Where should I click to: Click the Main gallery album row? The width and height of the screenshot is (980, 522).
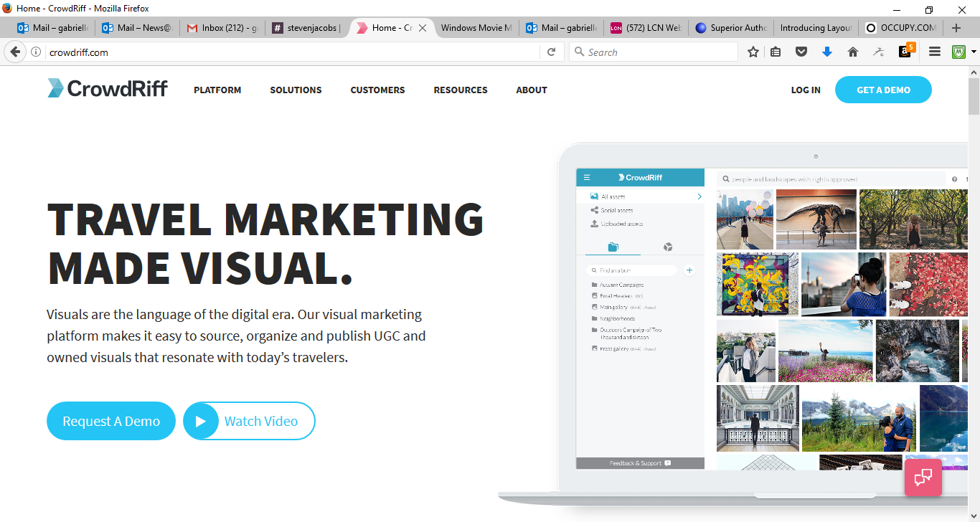pyautogui.click(x=623, y=307)
